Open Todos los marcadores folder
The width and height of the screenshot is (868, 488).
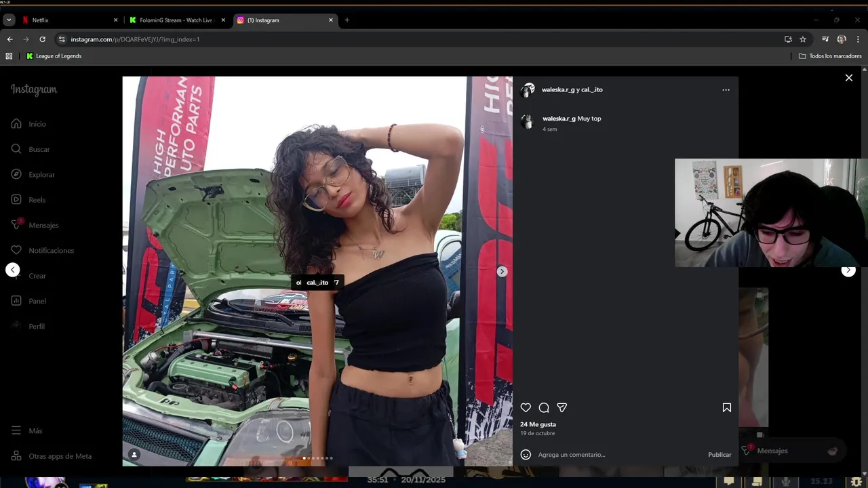coord(830,56)
